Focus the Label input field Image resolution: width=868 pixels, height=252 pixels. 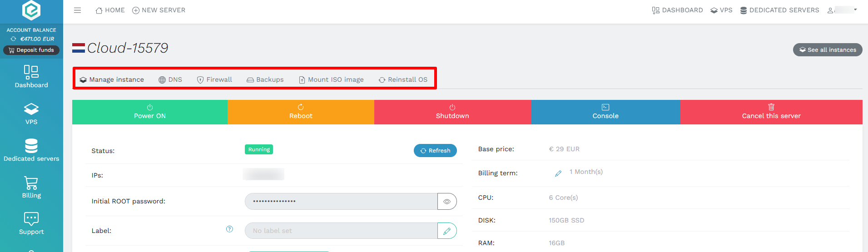pyautogui.click(x=341, y=231)
